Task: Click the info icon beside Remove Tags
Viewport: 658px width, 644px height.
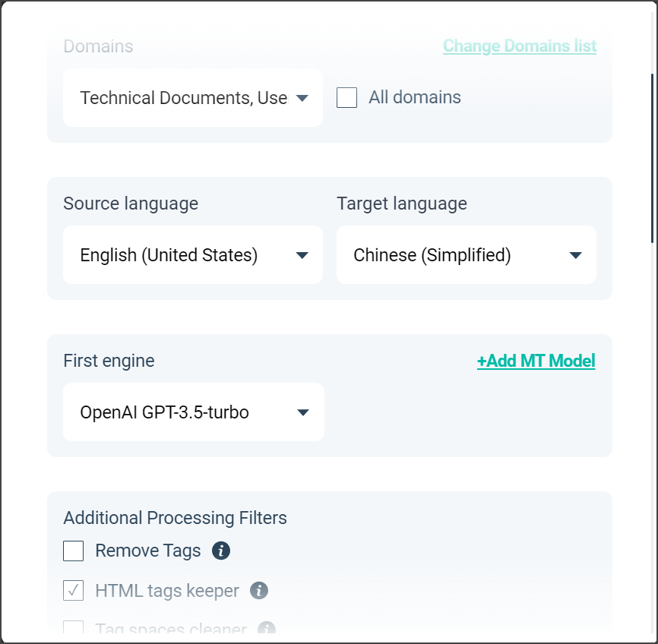Action: click(x=221, y=551)
